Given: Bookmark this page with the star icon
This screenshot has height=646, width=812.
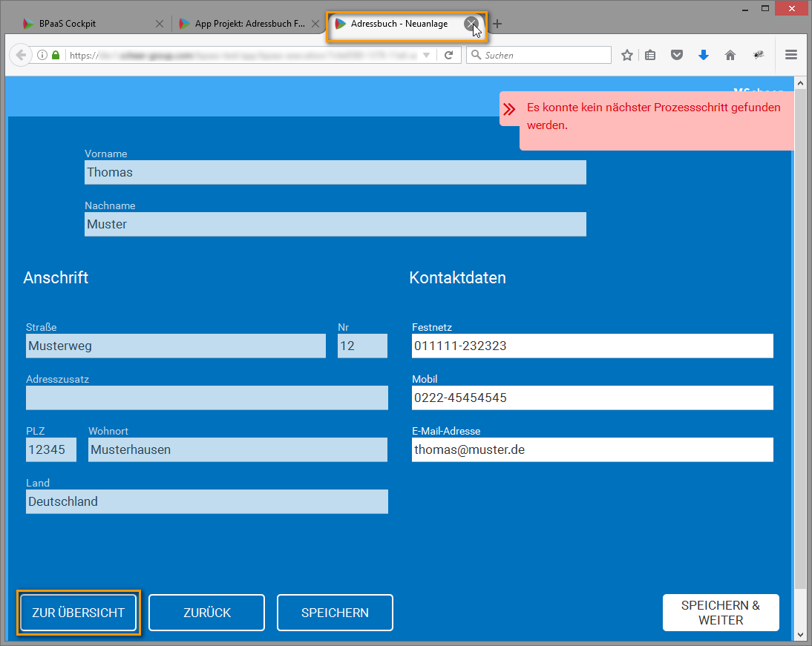Looking at the screenshot, I should (627, 55).
